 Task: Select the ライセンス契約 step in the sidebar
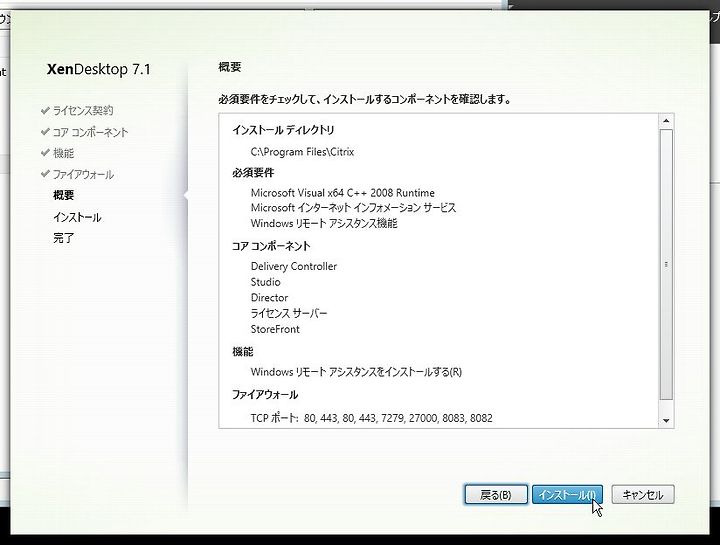point(83,111)
